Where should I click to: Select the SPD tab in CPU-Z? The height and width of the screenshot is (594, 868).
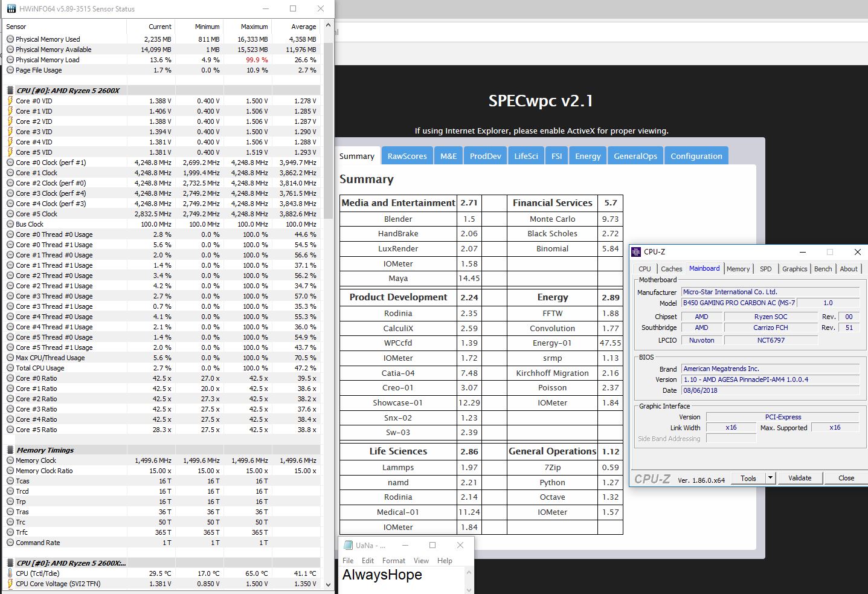[x=766, y=269]
